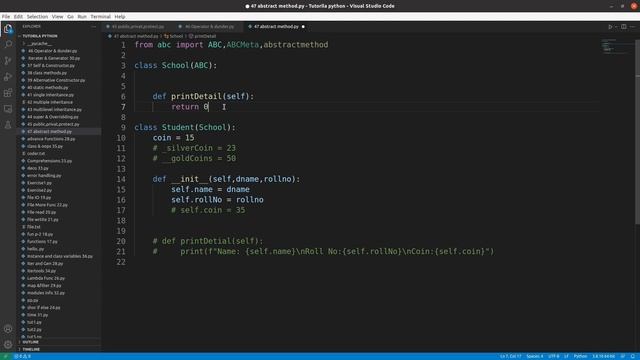Expand the TIMELINE section
The image size is (640, 360).
[x=31, y=349]
